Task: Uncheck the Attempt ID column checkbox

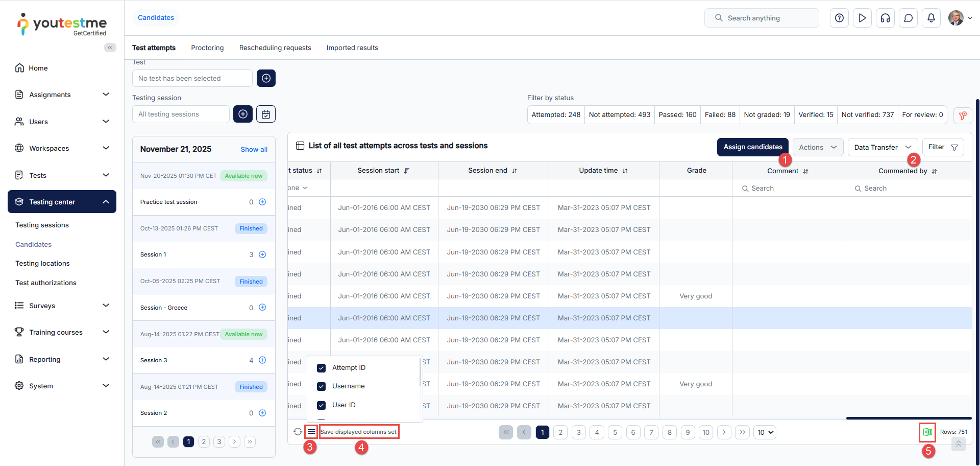Action: click(x=322, y=368)
